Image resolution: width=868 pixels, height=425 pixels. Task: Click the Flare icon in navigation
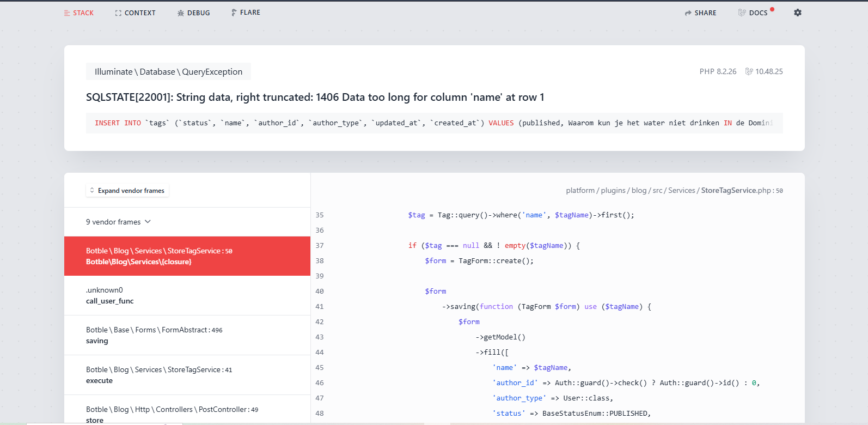[x=234, y=13]
